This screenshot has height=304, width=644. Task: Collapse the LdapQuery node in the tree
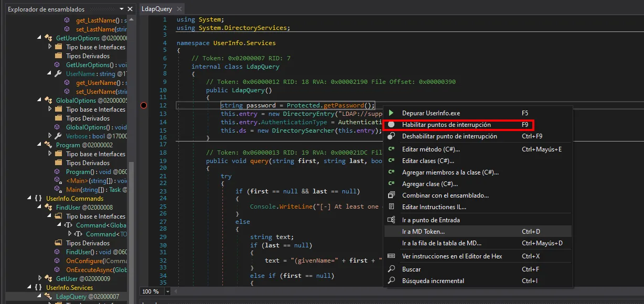tap(40, 297)
